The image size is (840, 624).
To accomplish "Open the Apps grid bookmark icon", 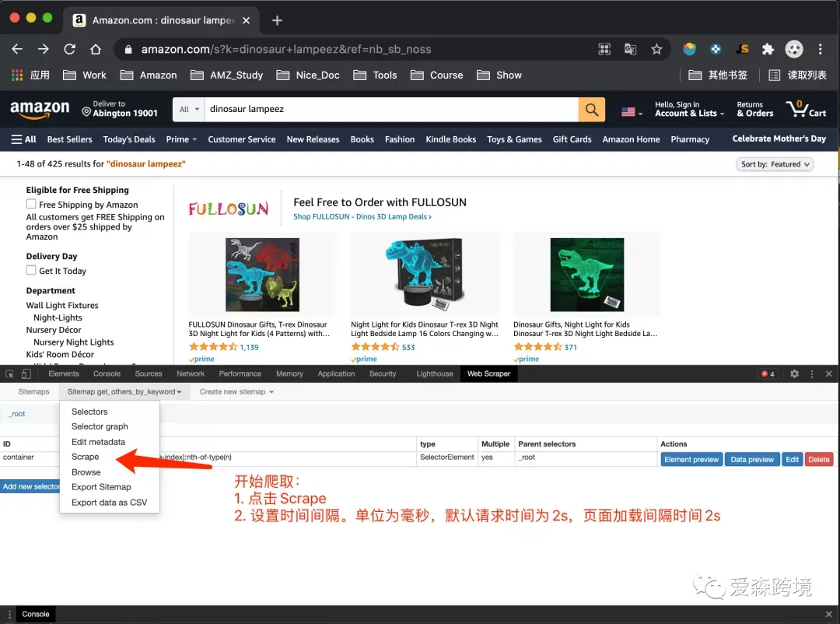I will [x=17, y=75].
